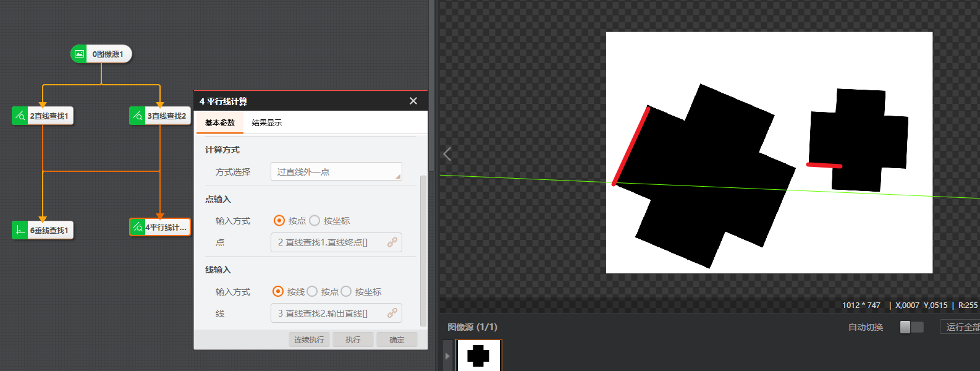This screenshot has height=371, width=980.
Task: Close the 平行线计算 dialog
Action: click(413, 101)
